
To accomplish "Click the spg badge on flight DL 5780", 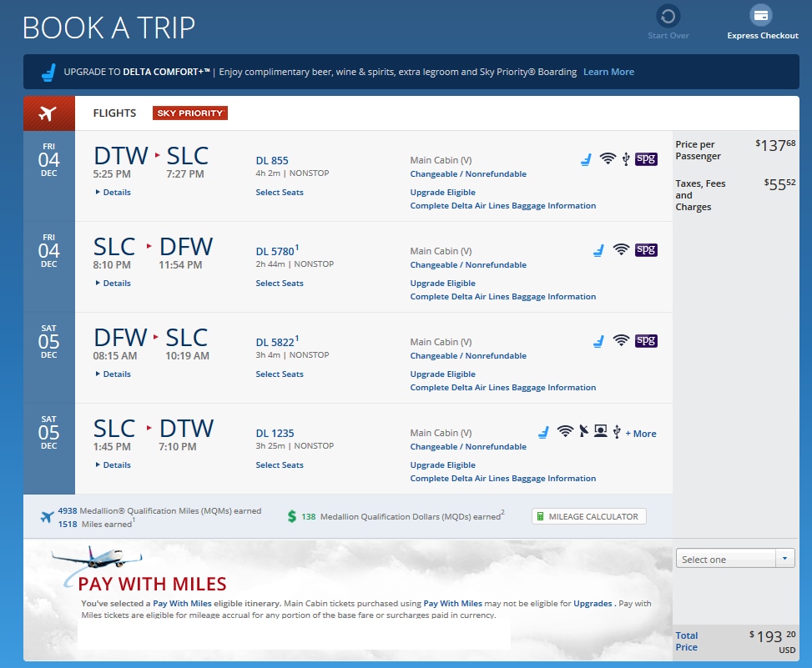I will point(646,249).
